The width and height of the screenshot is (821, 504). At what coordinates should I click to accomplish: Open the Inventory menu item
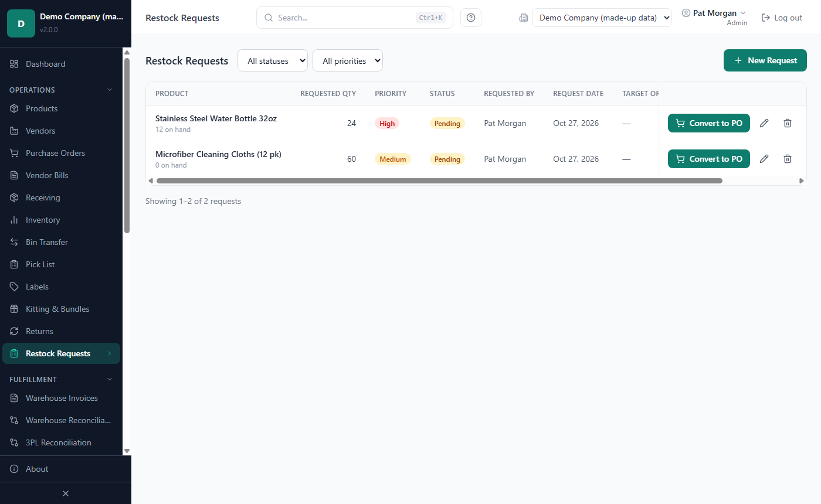tap(61, 220)
